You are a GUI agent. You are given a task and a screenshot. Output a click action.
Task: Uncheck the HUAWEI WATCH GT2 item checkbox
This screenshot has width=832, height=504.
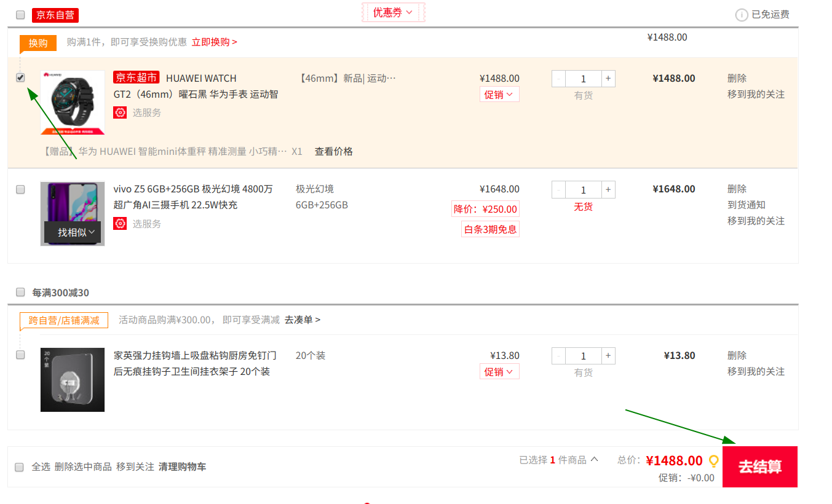(20, 78)
